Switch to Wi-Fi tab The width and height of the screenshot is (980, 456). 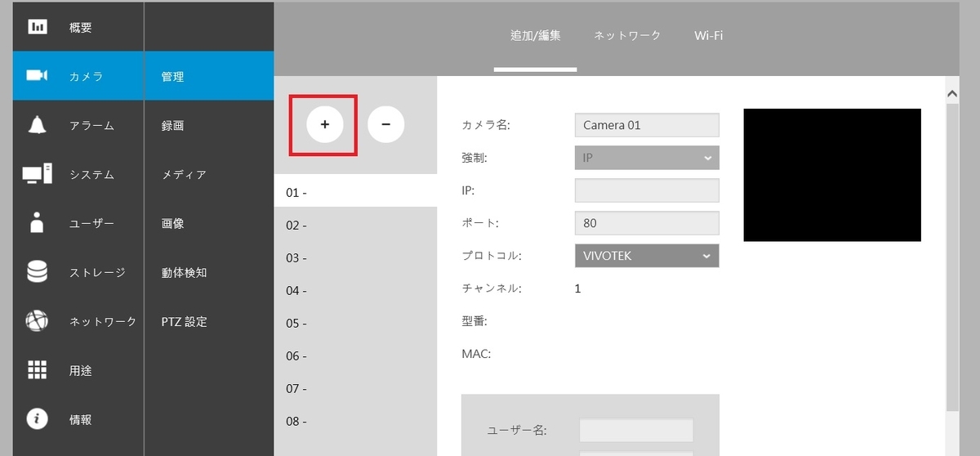click(x=709, y=36)
